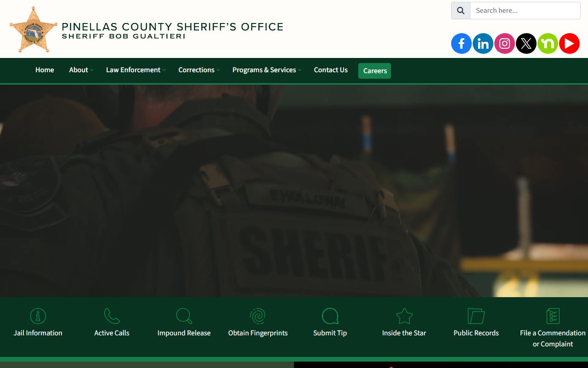Expand the Corrections menu chevron
The width and height of the screenshot is (588, 368).
point(218,70)
